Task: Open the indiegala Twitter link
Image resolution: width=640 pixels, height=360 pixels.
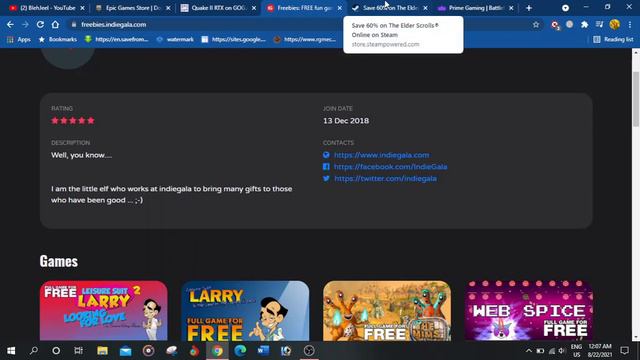Action: (385, 179)
